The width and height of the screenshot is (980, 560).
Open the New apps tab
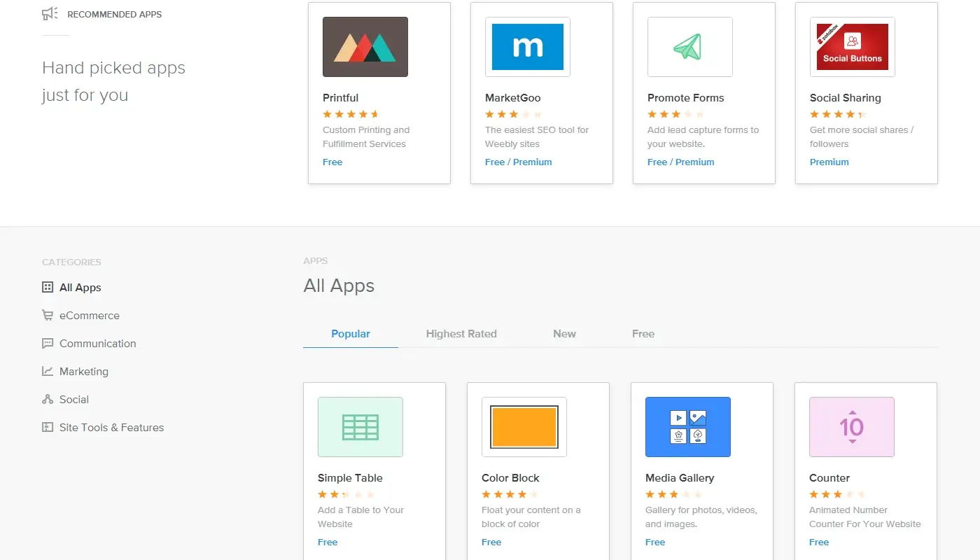click(x=564, y=334)
